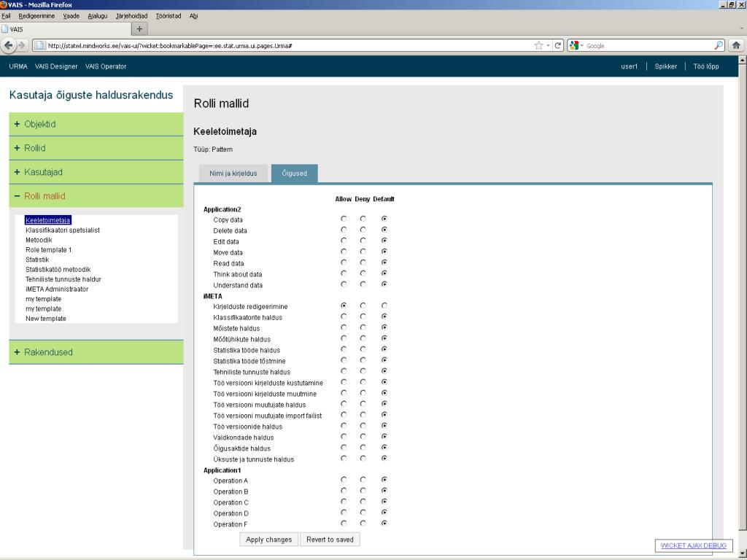The image size is (747, 560).
Task: Open VAIS Operator in the header
Action: (x=106, y=66)
